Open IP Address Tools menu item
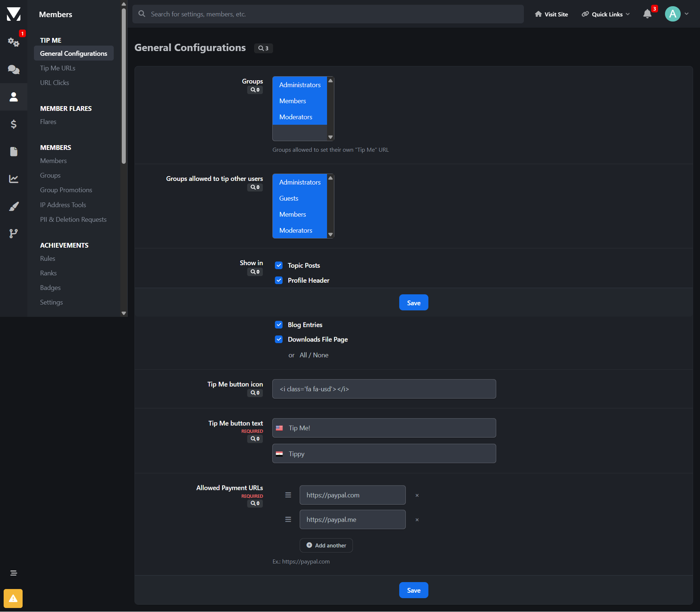700x612 pixels. 63,205
